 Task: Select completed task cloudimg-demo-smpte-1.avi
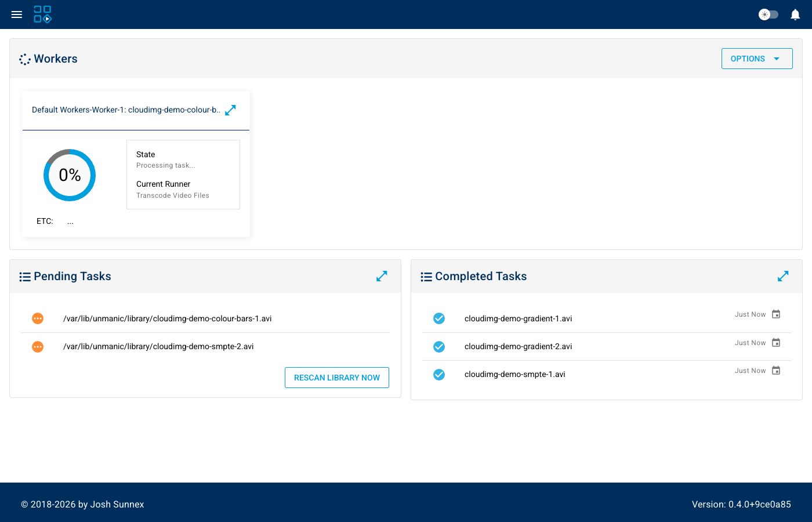(607, 374)
